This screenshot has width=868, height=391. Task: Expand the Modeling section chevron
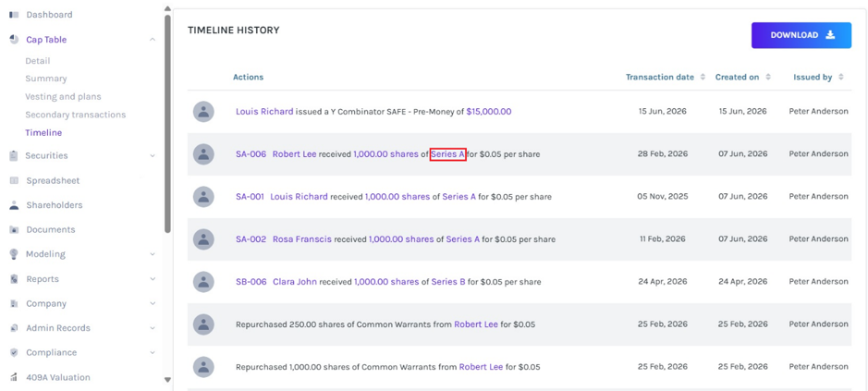coord(153,254)
